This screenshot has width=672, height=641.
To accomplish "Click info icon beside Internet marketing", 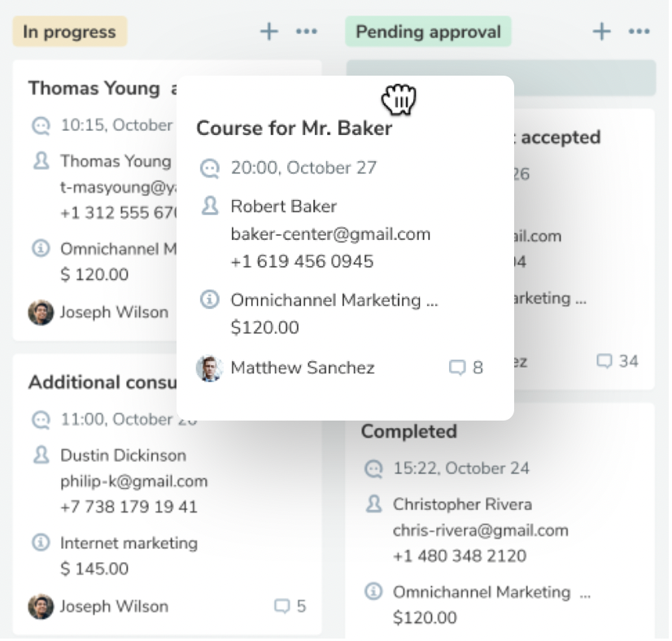I will (x=41, y=542).
